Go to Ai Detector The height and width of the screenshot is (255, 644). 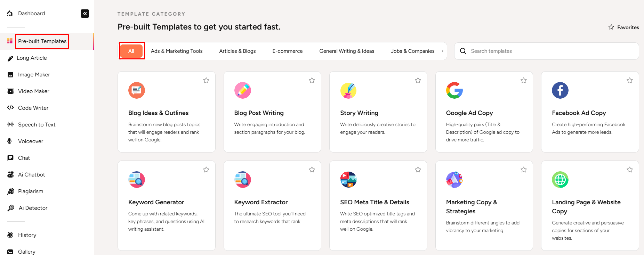33,208
